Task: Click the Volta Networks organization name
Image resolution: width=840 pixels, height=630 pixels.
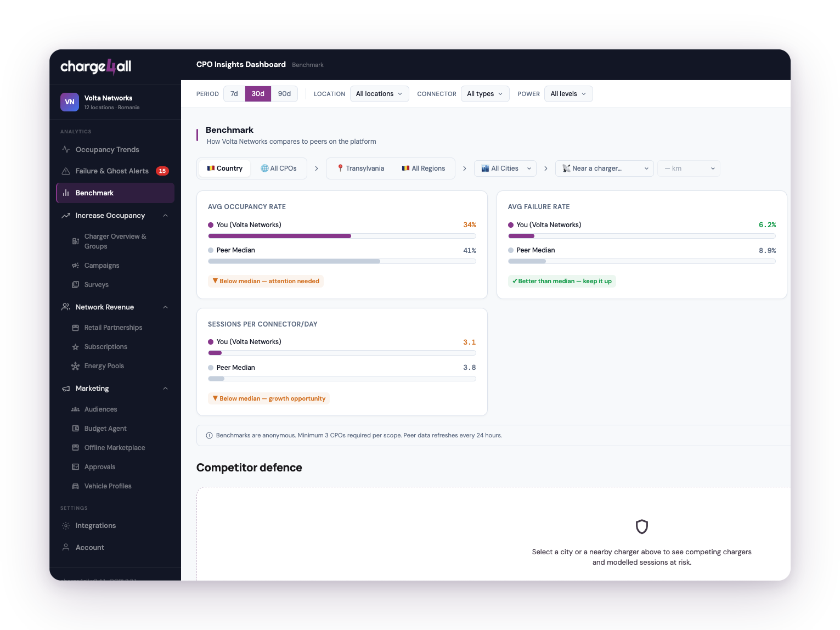Action: tap(108, 98)
